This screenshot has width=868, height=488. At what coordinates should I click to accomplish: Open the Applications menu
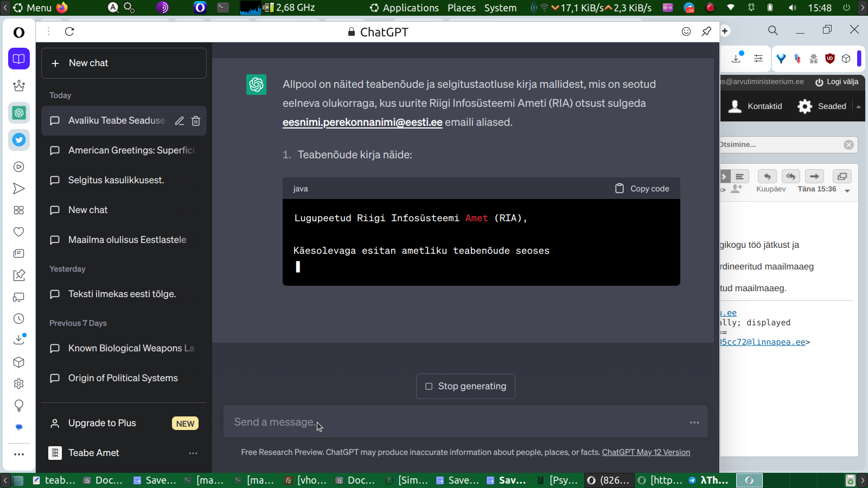tap(404, 8)
